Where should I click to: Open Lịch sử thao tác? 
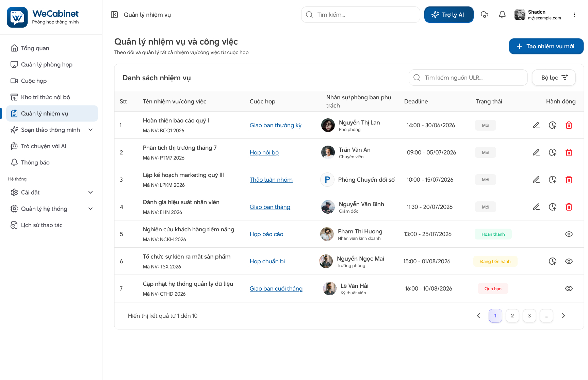coord(52,225)
